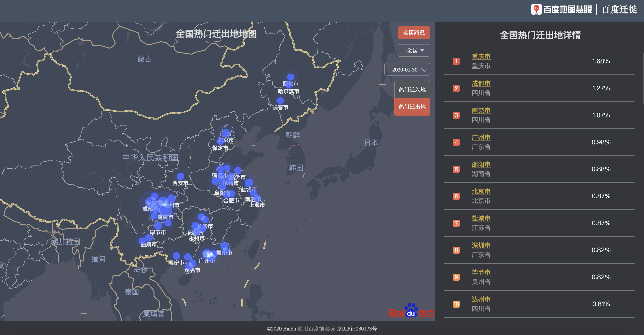Open the 成都市 link in ranking list
Screen dimensions: 644x335
coord(481,83)
